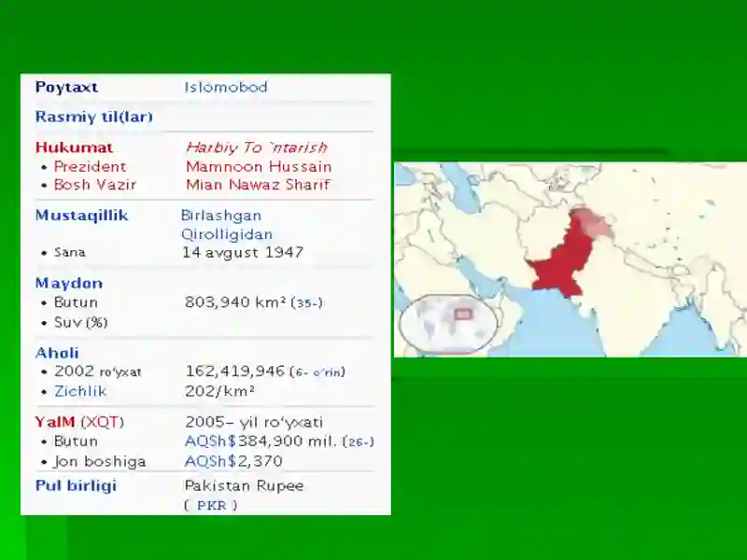Open the Mustaqillik heading link
This screenshot has width=747, height=560.
(81, 216)
